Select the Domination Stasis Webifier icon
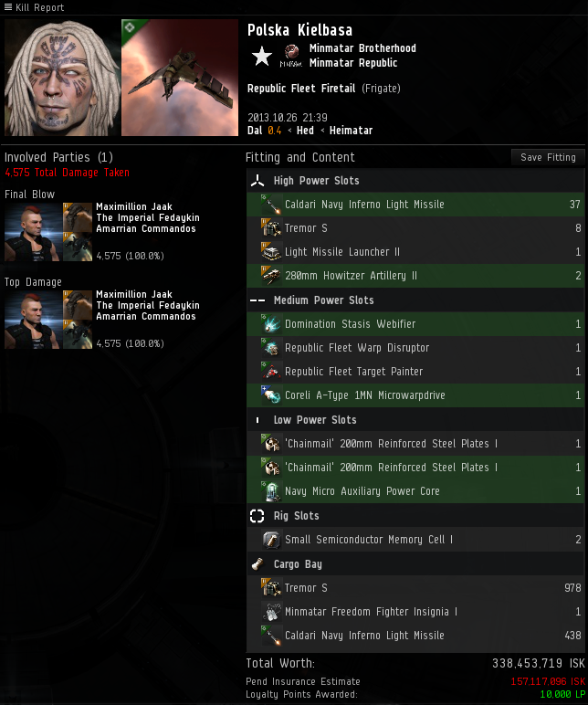The width and height of the screenshot is (588, 705). [x=271, y=323]
